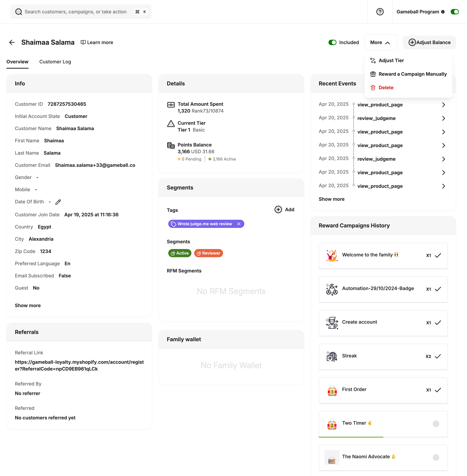The width and height of the screenshot is (467, 476).
Task: Open the help question mark icon
Action: click(380, 12)
